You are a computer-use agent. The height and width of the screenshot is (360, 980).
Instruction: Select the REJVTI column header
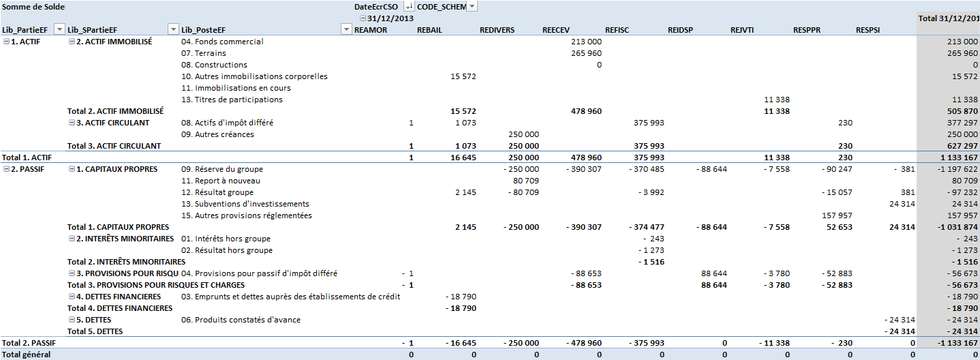(x=744, y=30)
